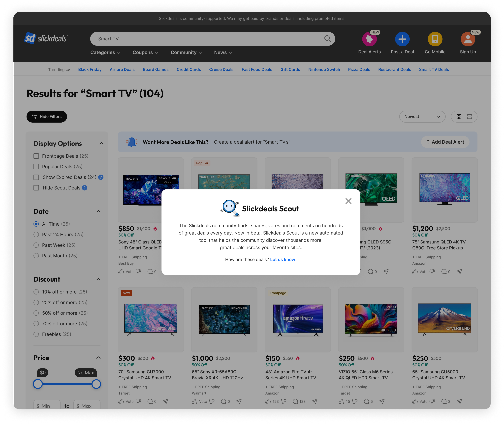Close the Slickdeals Scout popup

[x=348, y=201]
